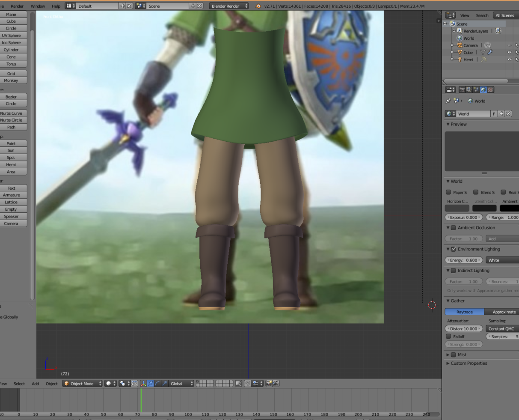This screenshot has width=519, height=420.
Task: Open the Add menu in 3D view header
Action: (x=35, y=384)
